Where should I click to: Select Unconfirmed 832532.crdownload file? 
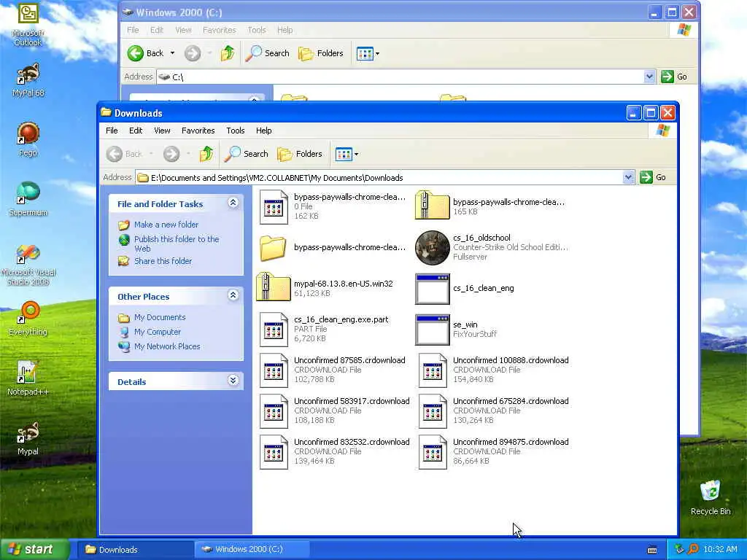pyautogui.click(x=334, y=452)
